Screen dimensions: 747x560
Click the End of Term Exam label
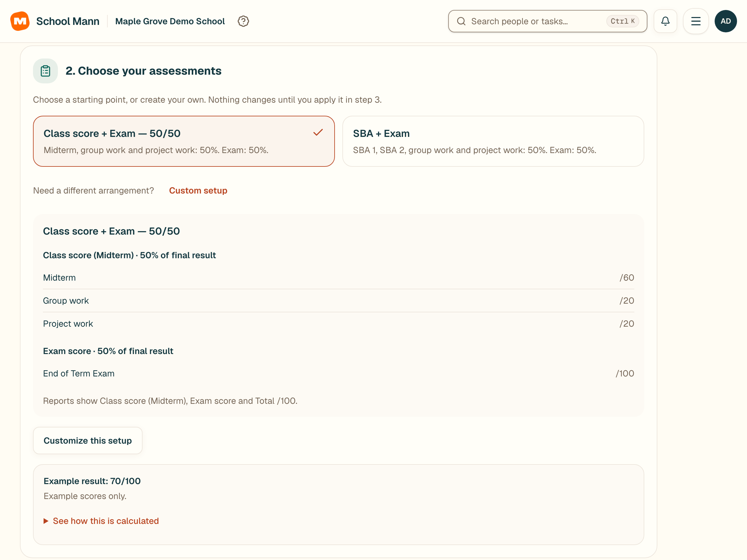click(x=79, y=373)
